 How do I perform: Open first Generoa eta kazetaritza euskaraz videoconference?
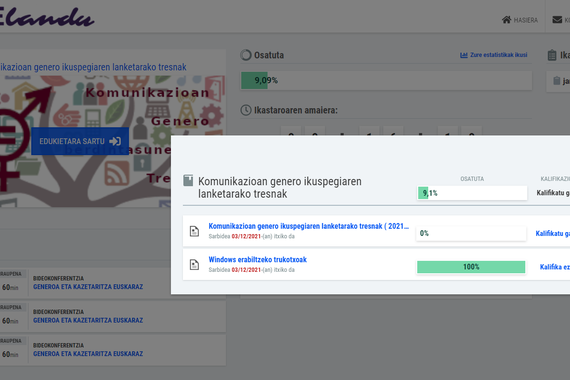click(x=88, y=287)
